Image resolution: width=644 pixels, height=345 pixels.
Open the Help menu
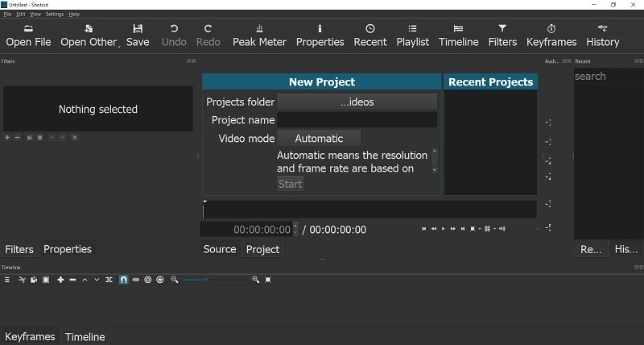(74, 14)
